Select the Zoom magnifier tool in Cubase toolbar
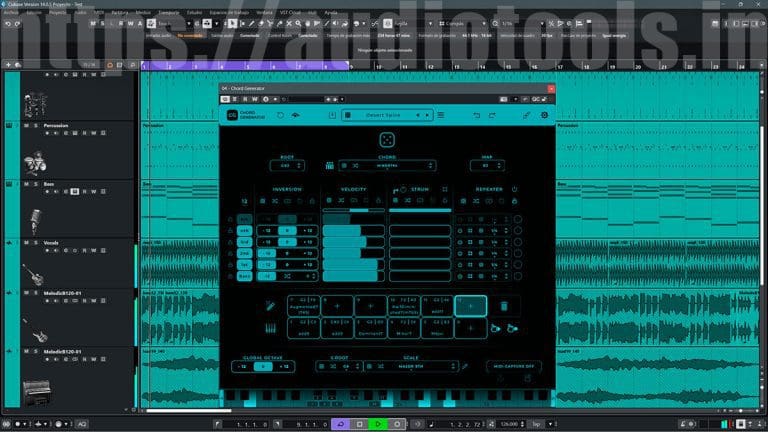The image size is (768, 432). (x=298, y=23)
